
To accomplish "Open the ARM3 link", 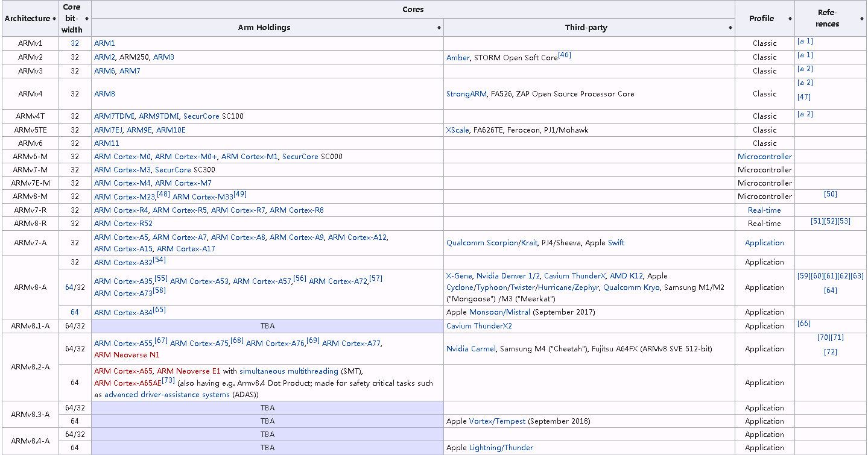I will [x=163, y=57].
